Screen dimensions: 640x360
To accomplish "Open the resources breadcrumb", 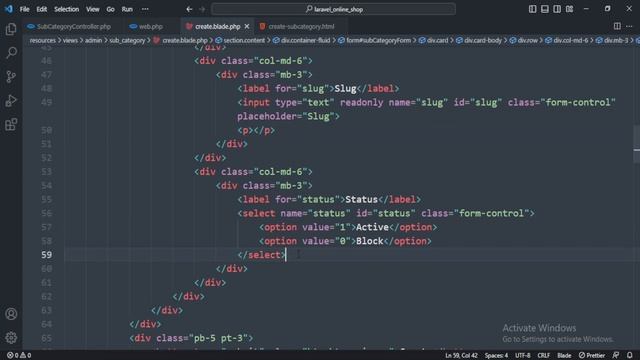I will point(42,40).
